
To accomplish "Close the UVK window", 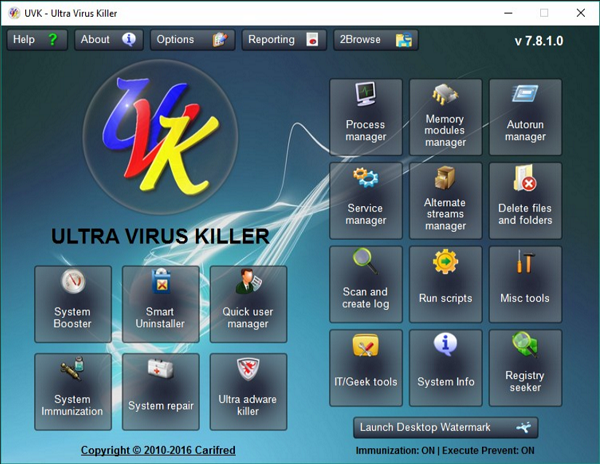I will pyautogui.click(x=580, y=13).
